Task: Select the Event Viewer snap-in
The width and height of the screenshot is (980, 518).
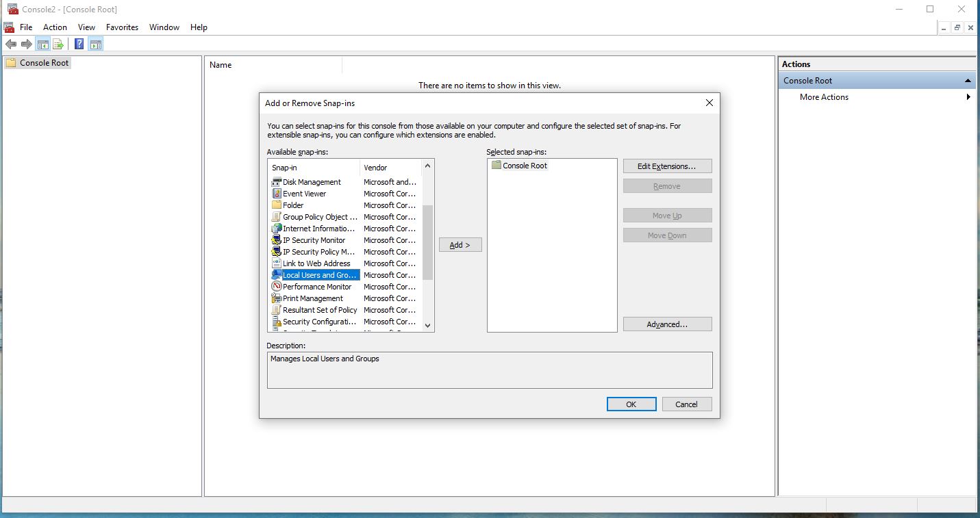Action: click(305, 194)
